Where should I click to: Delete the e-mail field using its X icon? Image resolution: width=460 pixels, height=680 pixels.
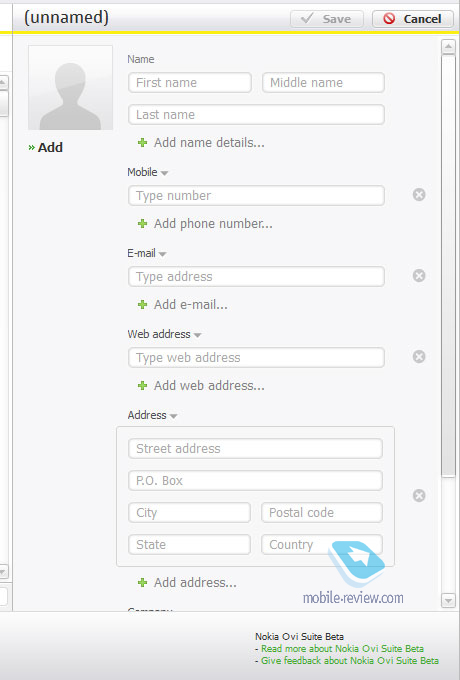[419, 276]
